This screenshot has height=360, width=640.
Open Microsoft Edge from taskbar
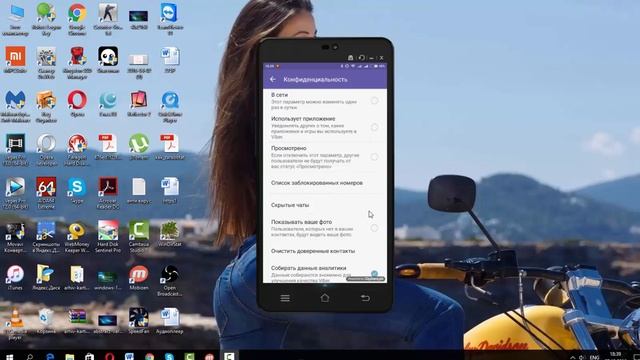[x=50, y=356]
